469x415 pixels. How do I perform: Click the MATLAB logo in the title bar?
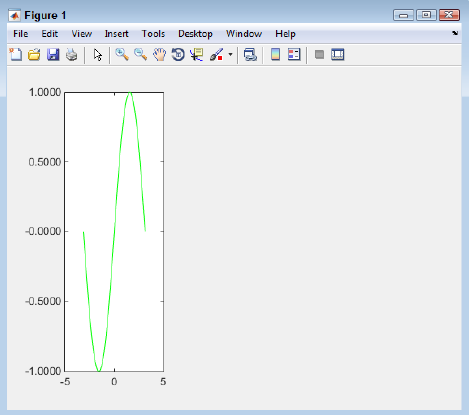[15, 15]
